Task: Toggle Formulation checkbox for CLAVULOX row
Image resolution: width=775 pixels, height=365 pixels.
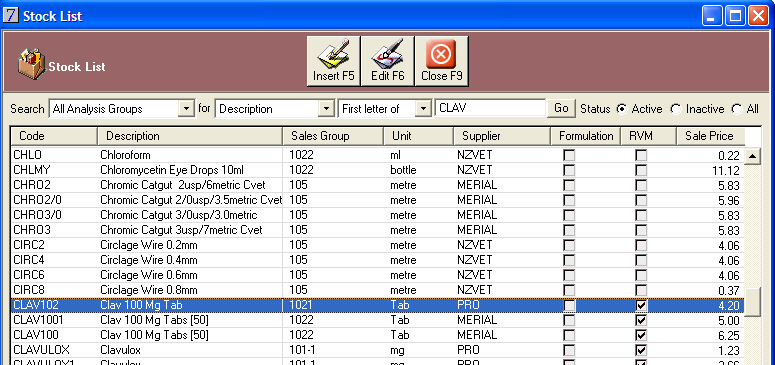Action: coord(569,350)
